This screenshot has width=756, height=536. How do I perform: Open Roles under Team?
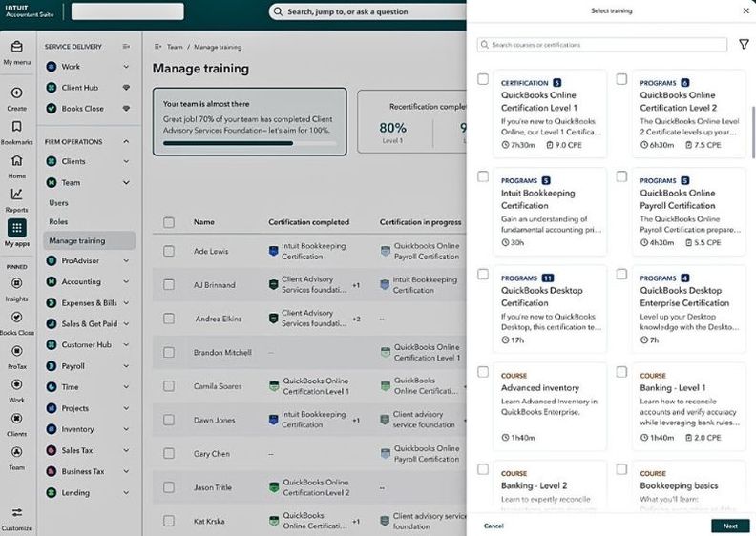58,221
